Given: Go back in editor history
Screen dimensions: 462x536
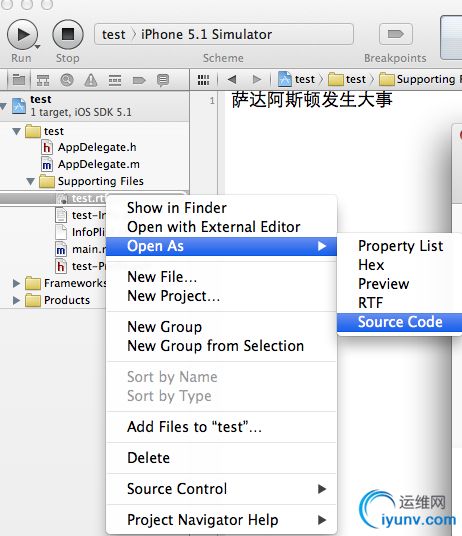Looking at the screenshot, I should (x=232, y=80).
